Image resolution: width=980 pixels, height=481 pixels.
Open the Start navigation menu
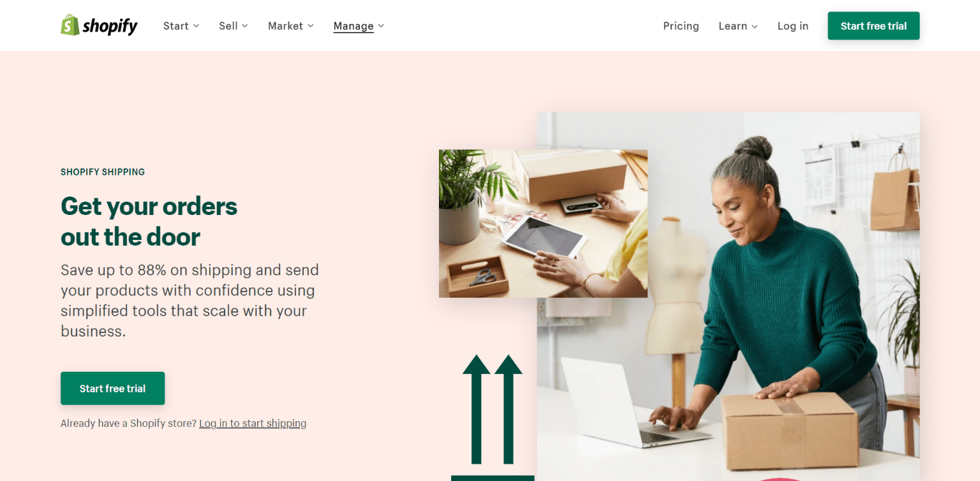point(175,26)
